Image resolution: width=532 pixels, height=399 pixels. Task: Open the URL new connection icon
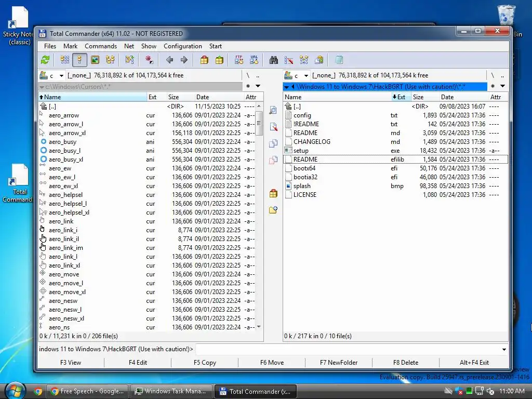point(254,60)
